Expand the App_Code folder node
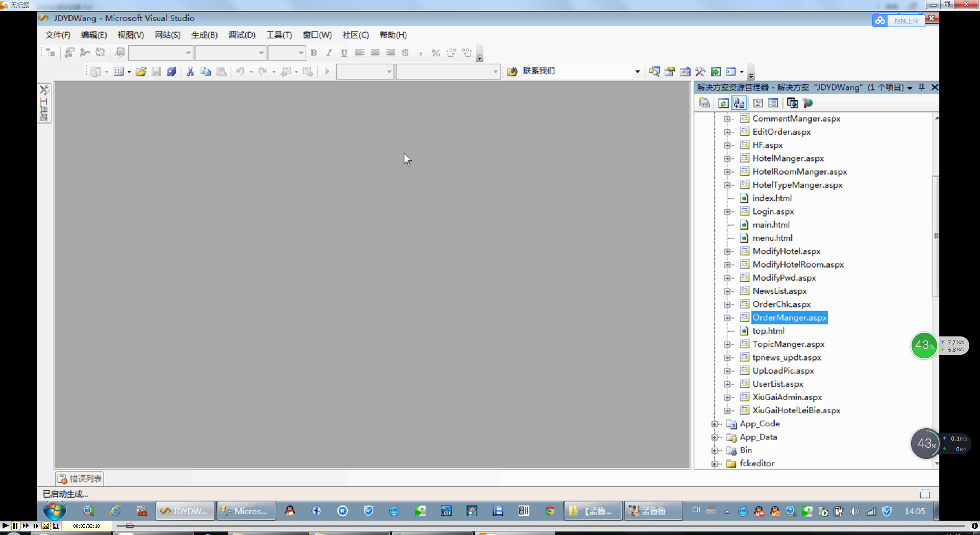This screenshot has width=980, height=535. pos(715,424)
